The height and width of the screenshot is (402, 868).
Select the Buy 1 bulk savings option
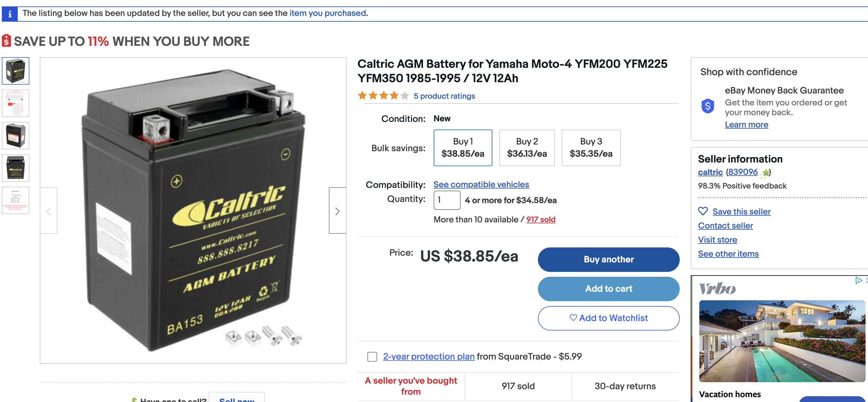point(463,148)
